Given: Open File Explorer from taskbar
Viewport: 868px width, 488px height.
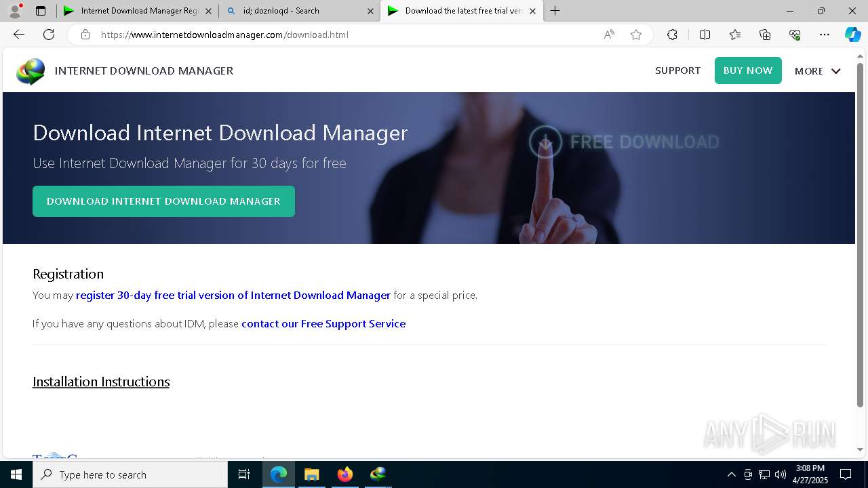Looking at the screenshot, I should coord(312,474).
